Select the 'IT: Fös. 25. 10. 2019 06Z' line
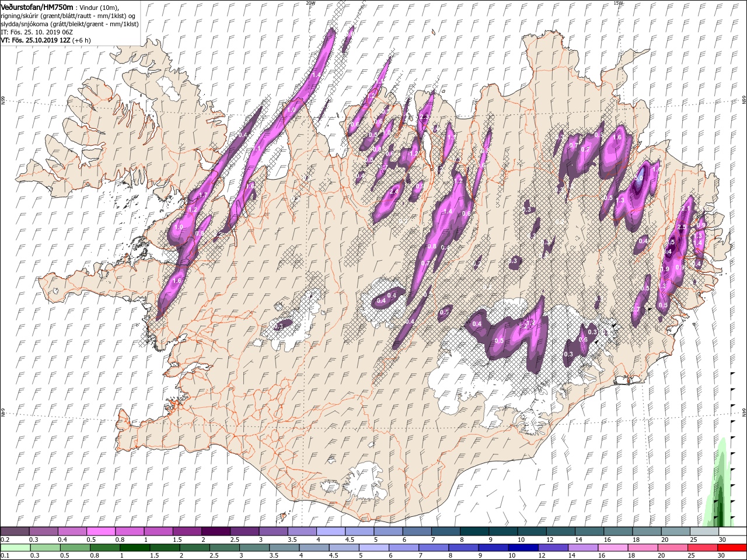 pos(36,32)
